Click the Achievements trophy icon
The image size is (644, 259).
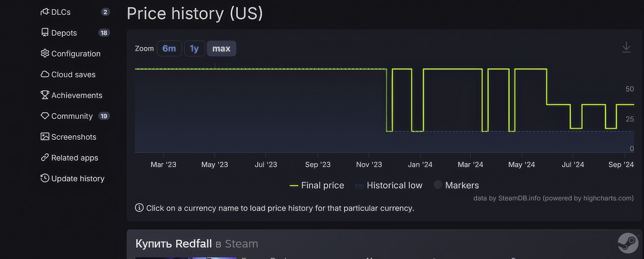45,95
